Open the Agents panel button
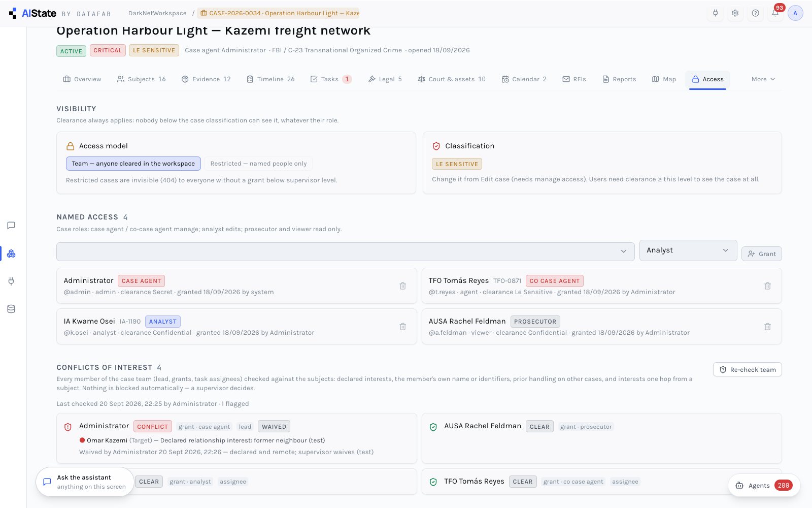Image resolution: width=812 pixels, height=508 pixels. (764, 485)
